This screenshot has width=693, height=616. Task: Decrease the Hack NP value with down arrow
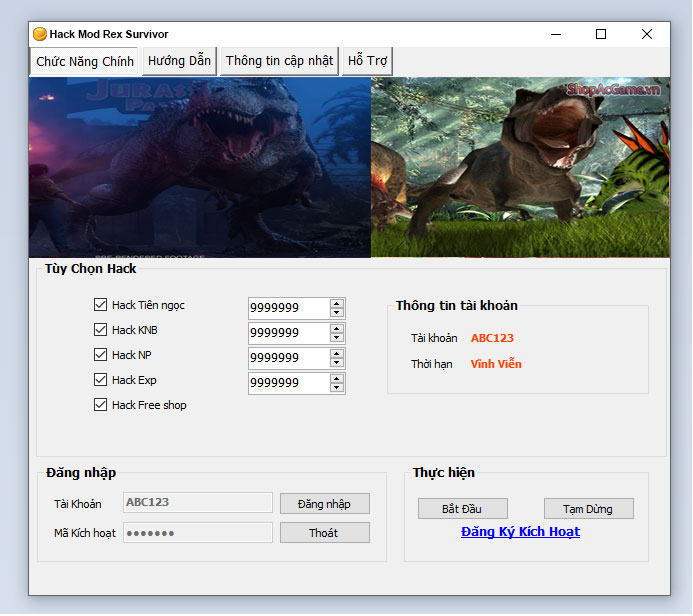(x=337, y=362)
